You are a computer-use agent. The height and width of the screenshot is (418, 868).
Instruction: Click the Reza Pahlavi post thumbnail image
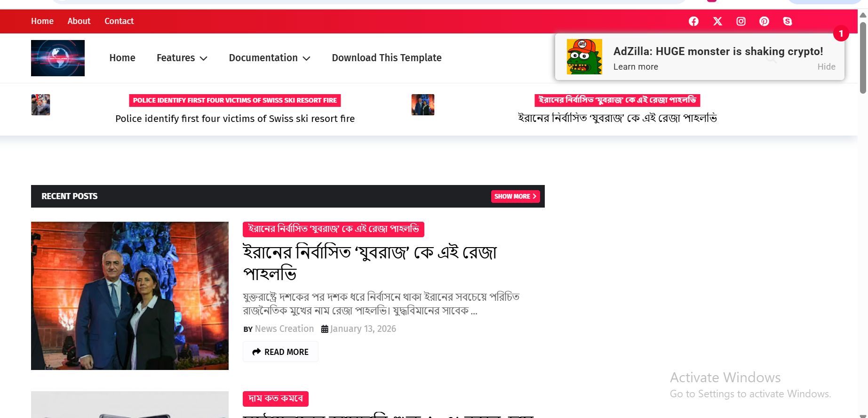(x=130, y=296)
